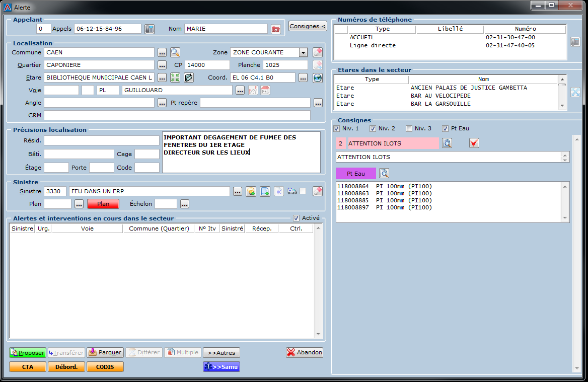
Task: Click the ambulance icon in Sinistre row
Action: [292, 192]
